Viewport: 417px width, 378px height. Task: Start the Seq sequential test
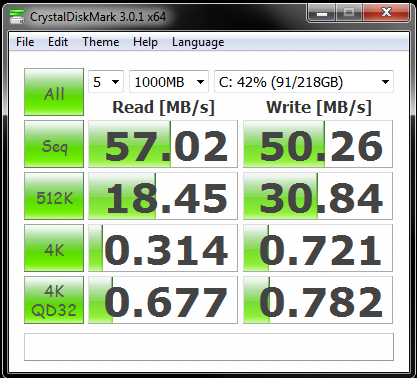coord(54,144)
